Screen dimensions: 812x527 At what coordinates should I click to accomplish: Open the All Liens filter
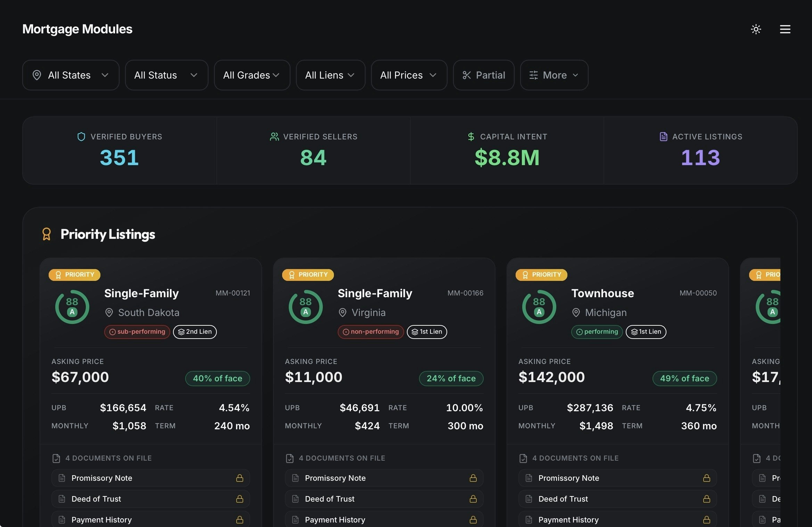(x=330, y=75)
